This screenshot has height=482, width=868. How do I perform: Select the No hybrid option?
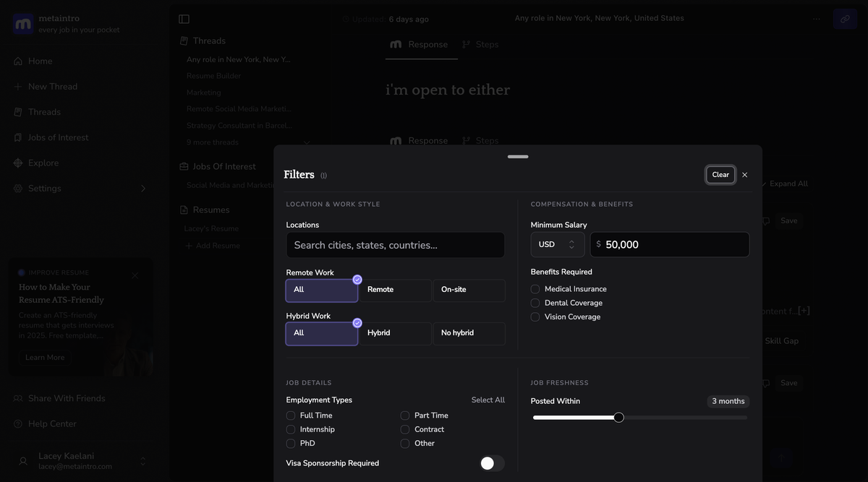point(469,333)
